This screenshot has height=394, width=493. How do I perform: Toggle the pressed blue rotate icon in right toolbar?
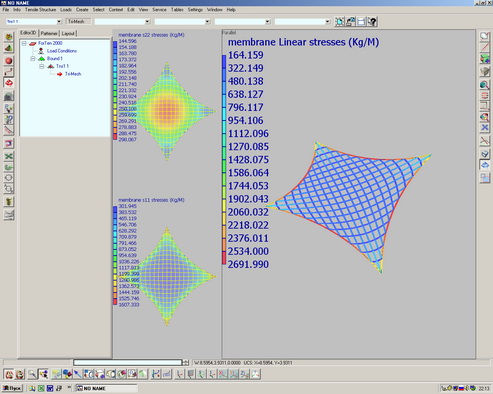485,165
